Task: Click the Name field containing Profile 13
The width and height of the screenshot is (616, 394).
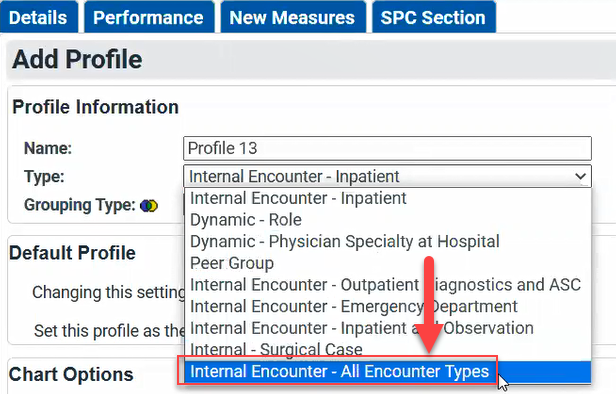Action: pyautogui.click(x=387, y=148)
